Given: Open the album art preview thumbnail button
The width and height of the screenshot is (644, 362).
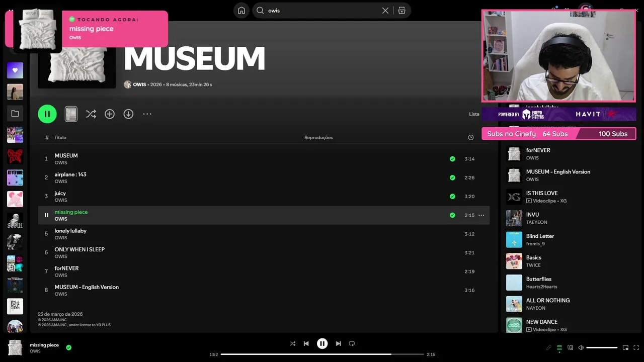Looking at the screenshot, I should (x=71, y=114).
